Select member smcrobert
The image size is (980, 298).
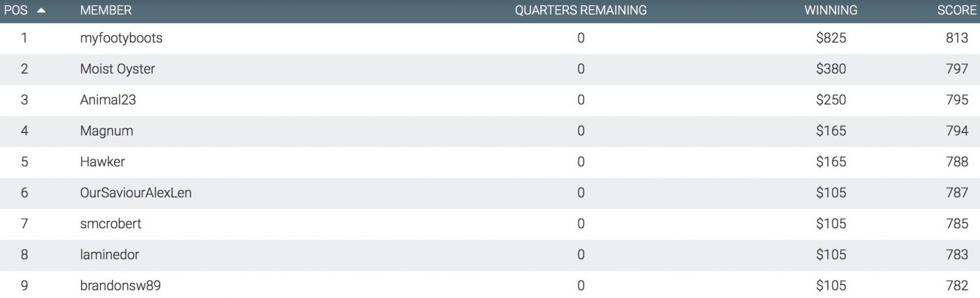tap(110, 224)
